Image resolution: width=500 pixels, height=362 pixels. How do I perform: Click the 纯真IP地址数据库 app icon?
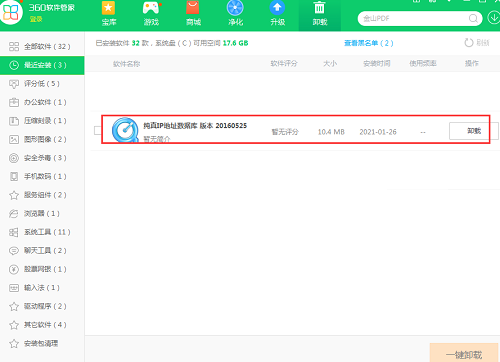125,130
